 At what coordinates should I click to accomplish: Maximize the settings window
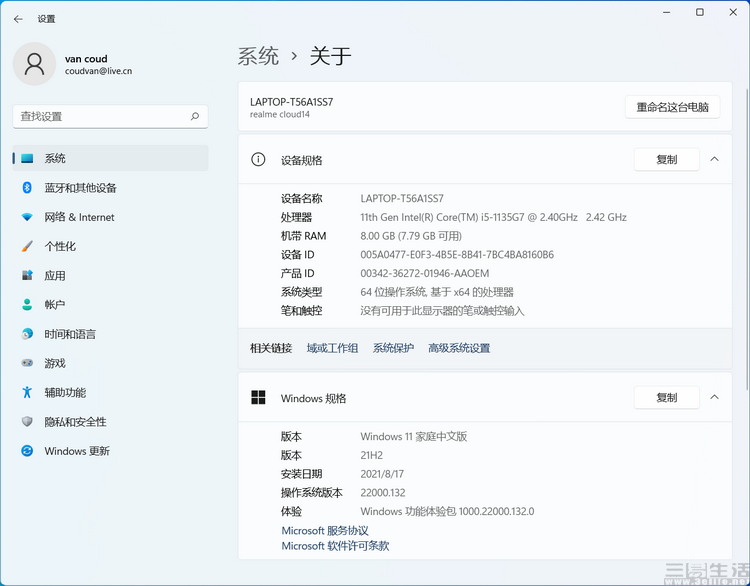(700, 12)
